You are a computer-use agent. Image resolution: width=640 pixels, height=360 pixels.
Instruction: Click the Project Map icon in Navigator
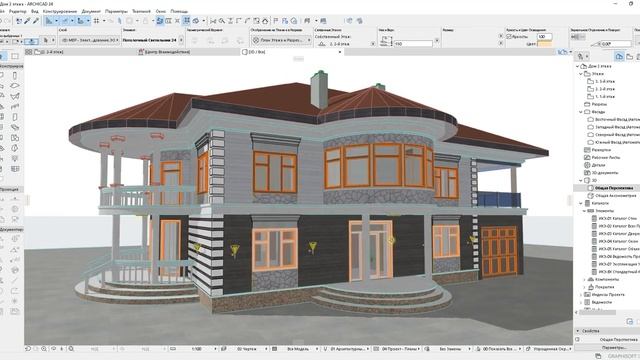(619, 56)
